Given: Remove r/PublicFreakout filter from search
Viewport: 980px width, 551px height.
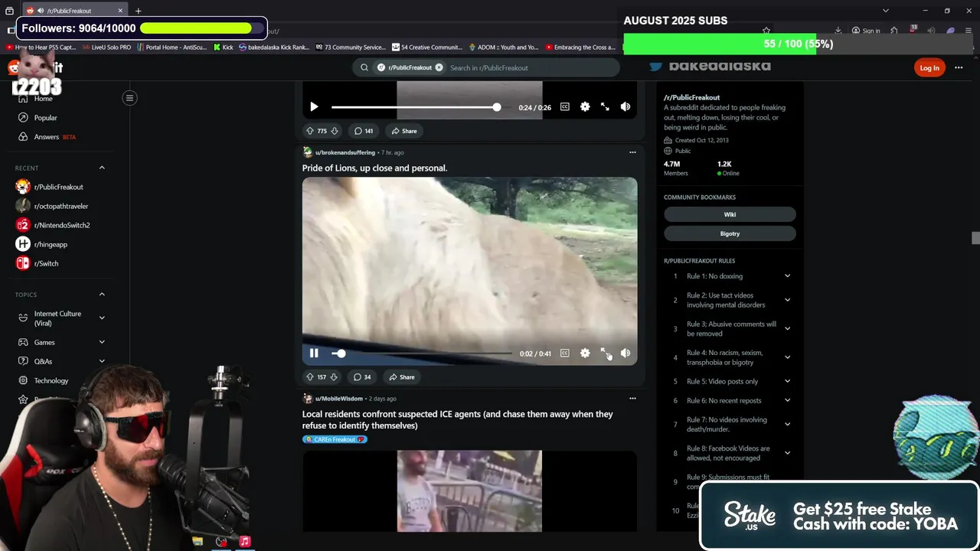Looking at the screenshot, I should (439, 67).
